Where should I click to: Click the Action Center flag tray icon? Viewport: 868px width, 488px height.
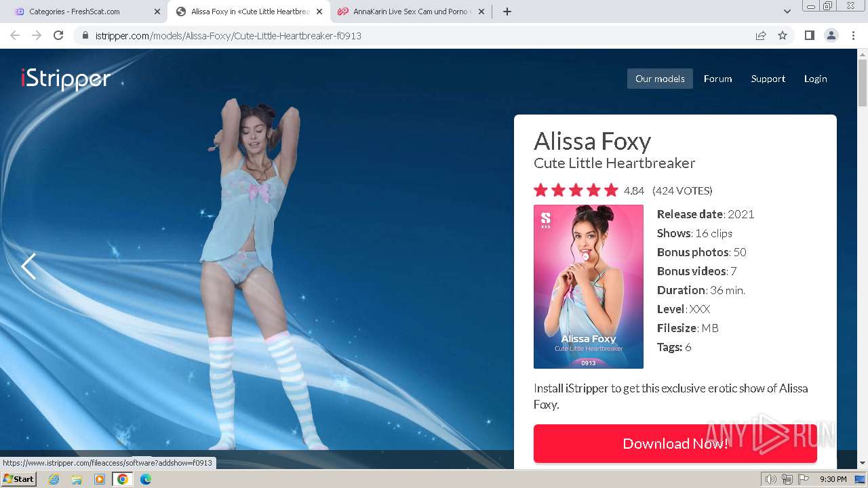pyautogui.click(x=804, y=479)
